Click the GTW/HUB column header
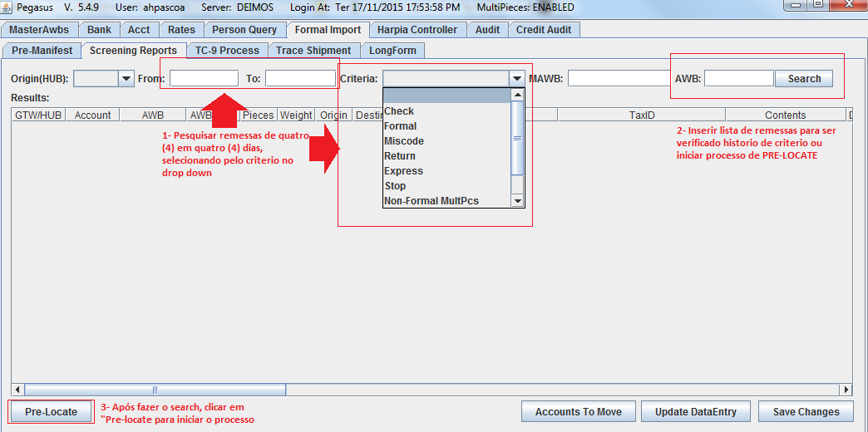Screen dimensions: 868x432 pyautogui.click(x=38, y=115)
